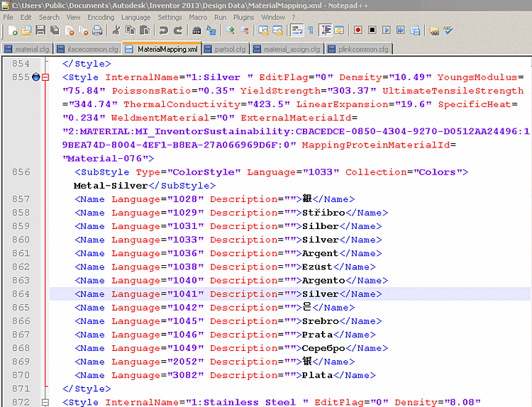Viewport: 532px width, 407px height.
Task: Collapse the Style fold at line 855
Action: point(45,77)
